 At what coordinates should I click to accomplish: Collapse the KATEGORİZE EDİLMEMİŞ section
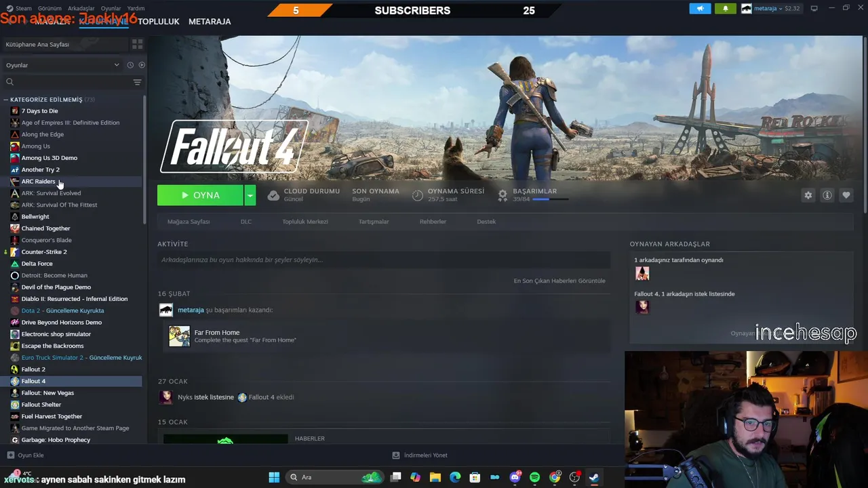click(x=7, y=100)
